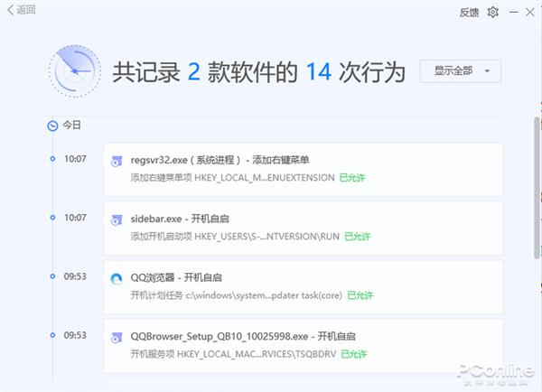
Task: Click the QQ浏览器 browser icon
Action: click(116, 279)
